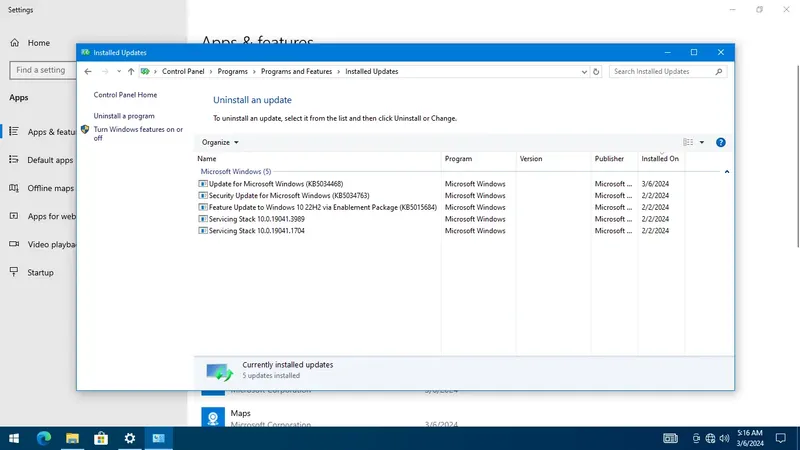The width and height of the screenshot is (800, 450).
Task: Open Startup in Settings sidebar
Action: 38,272
